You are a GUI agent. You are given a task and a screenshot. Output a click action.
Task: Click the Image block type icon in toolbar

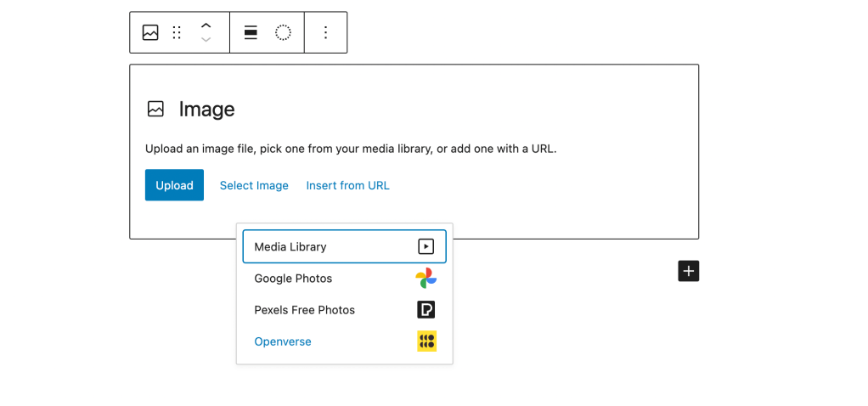coord(150,32)
